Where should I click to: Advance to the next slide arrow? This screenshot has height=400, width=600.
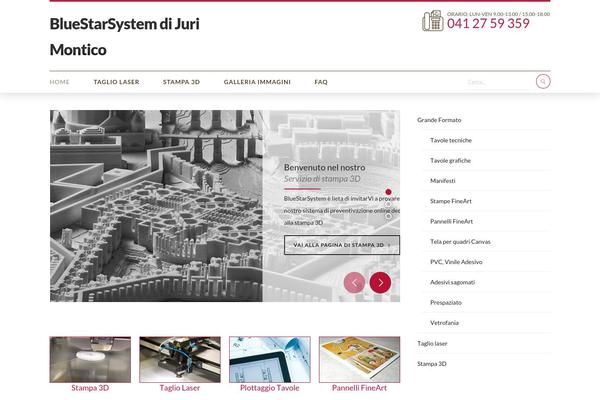pyautogui.click(x=380, y=282)
